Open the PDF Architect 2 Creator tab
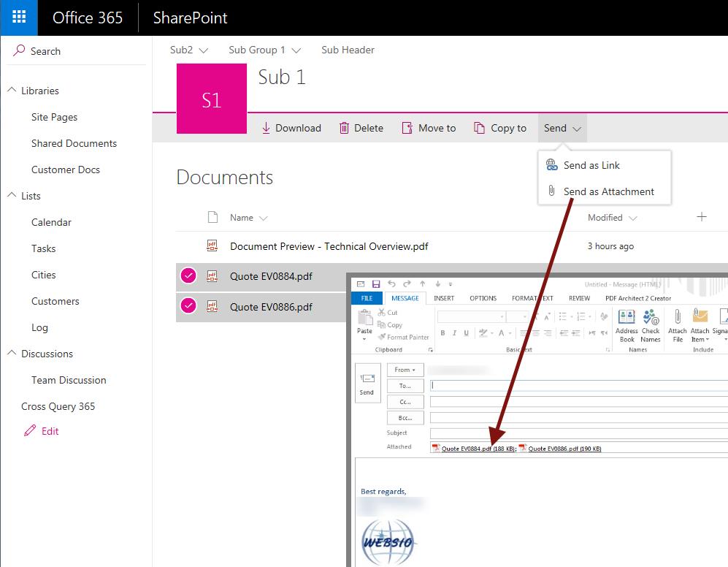Viewport: 728px width, 567px height. point(638,298)
